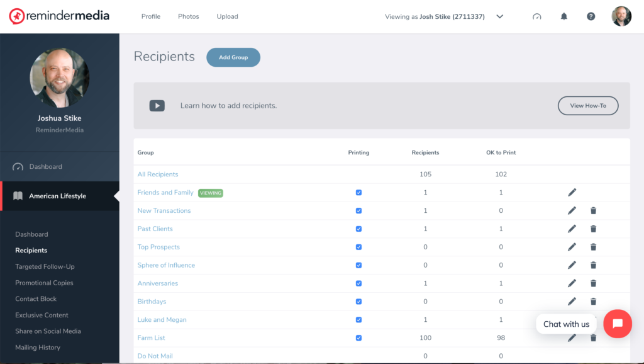Open the All Recipients group link
This screenshot has height=364, width=644.
[158, 174]
